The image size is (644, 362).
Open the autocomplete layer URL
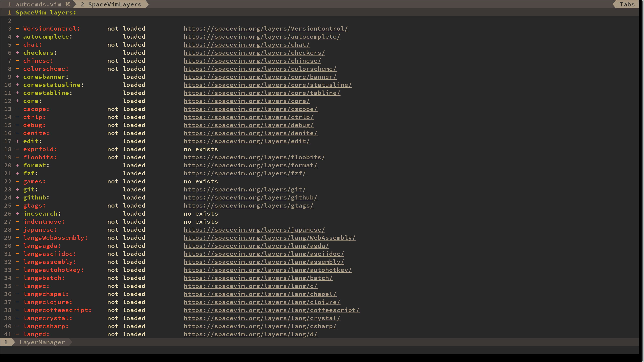tap(262, 37)
